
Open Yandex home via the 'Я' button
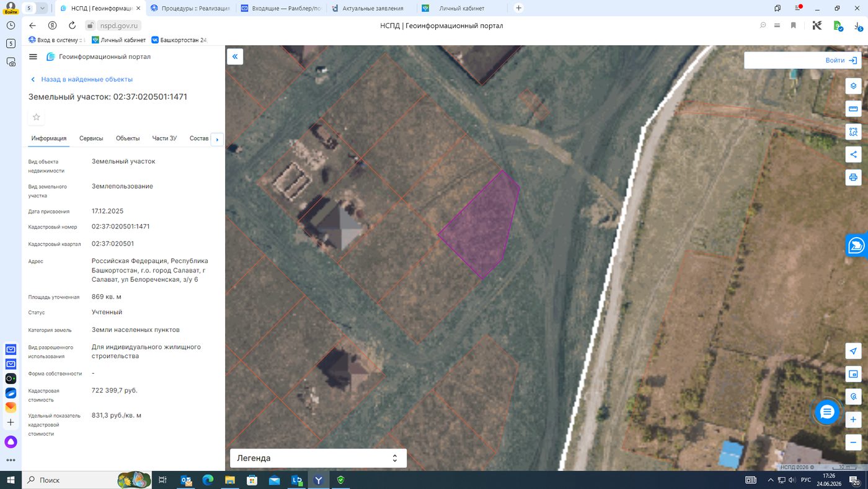coord(53,25)
